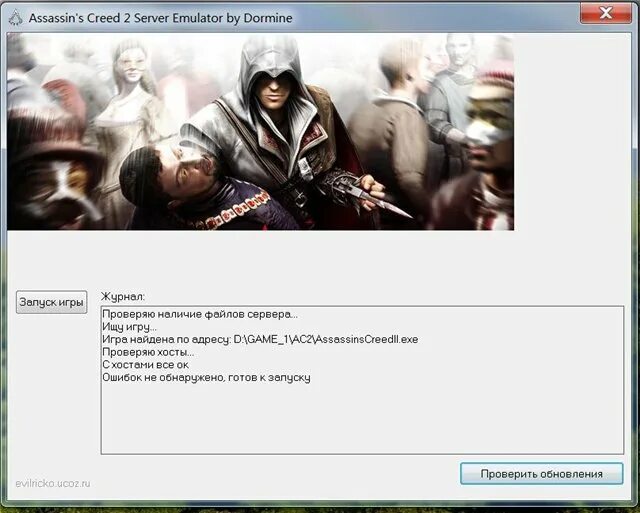Select log line 'Проверяю наличие файлов сервера...'
Viewport: 640px width, 513px height.
[200, 314]
